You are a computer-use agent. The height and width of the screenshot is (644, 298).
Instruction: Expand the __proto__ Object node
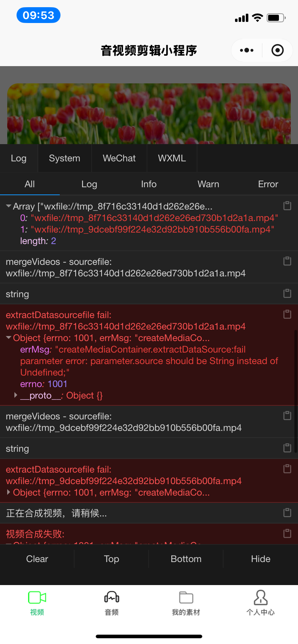[x=16, y=395]
